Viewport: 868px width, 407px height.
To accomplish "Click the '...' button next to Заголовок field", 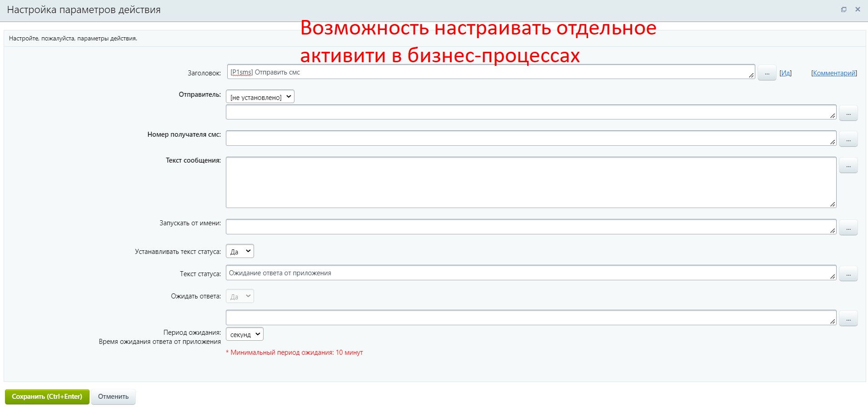I will [x=767, y=73].
